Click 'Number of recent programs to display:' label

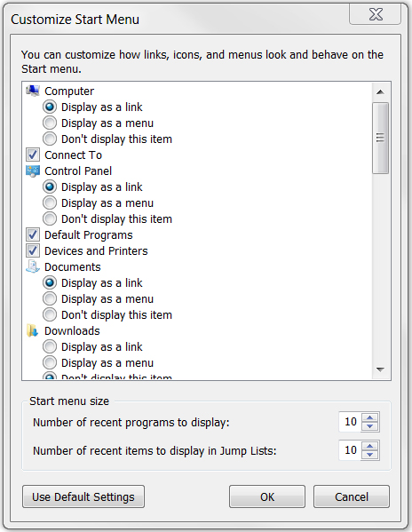coord(131,423)
